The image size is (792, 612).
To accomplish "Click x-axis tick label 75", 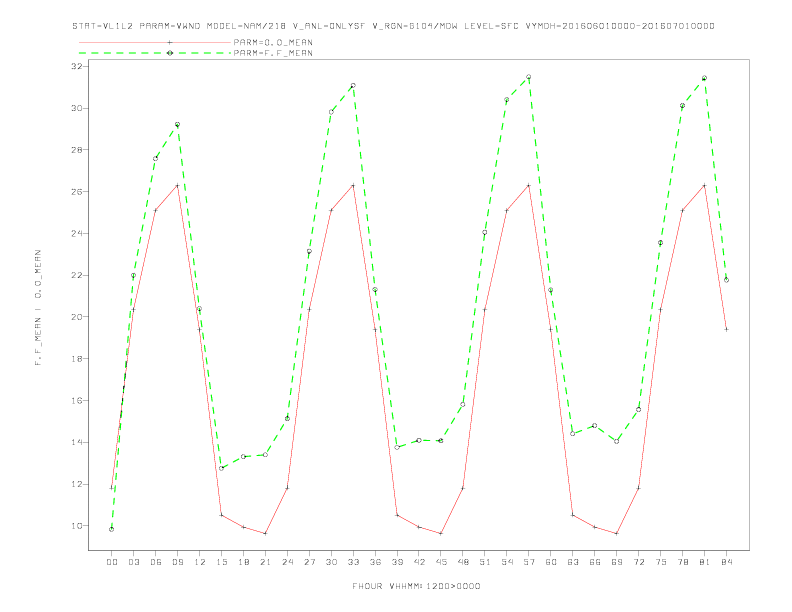I will click(x=661, y=562).
